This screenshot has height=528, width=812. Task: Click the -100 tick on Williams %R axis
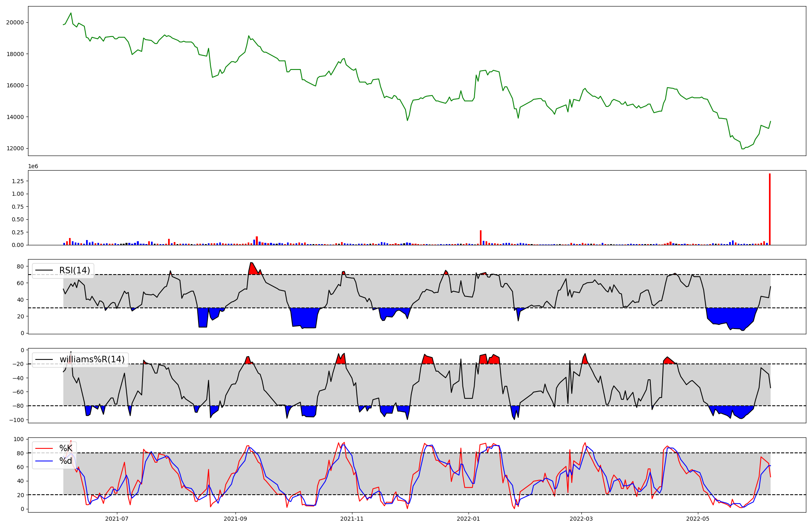point(17,420)
